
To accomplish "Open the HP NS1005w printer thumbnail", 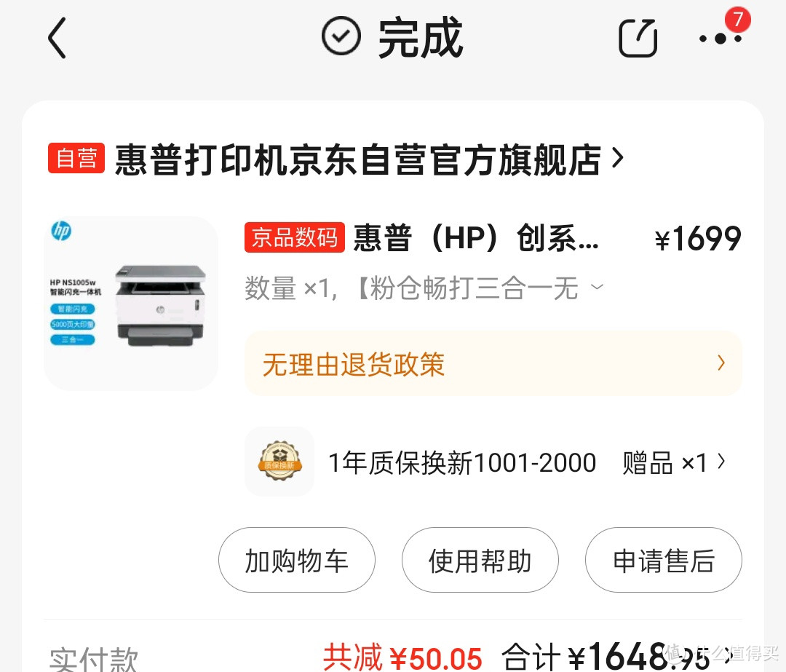I will pos(131,304).
